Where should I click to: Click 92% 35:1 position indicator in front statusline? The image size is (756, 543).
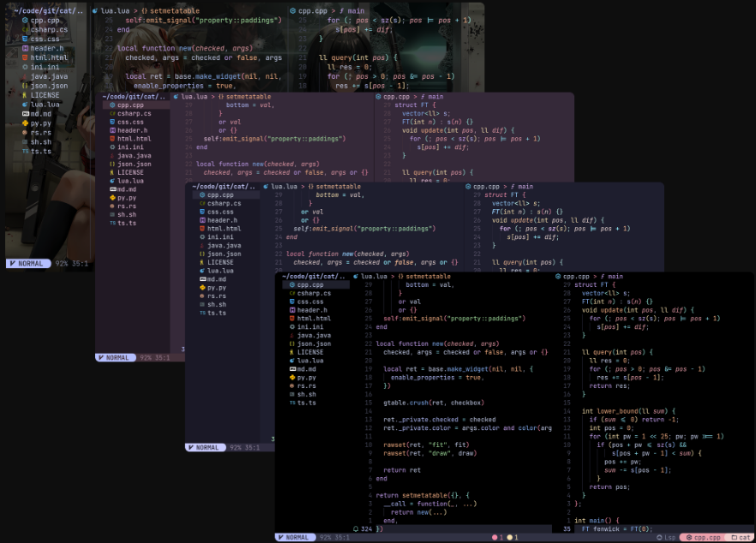click(334, 537)
